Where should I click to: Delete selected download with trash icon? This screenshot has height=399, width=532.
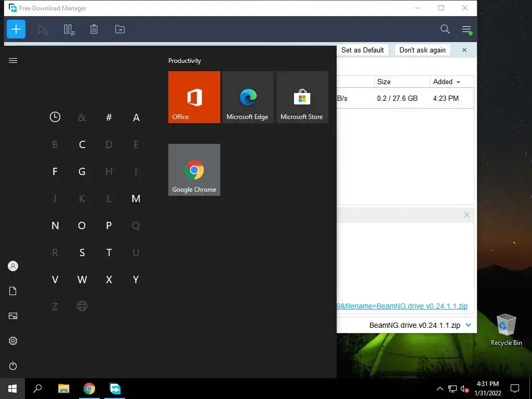94,30
